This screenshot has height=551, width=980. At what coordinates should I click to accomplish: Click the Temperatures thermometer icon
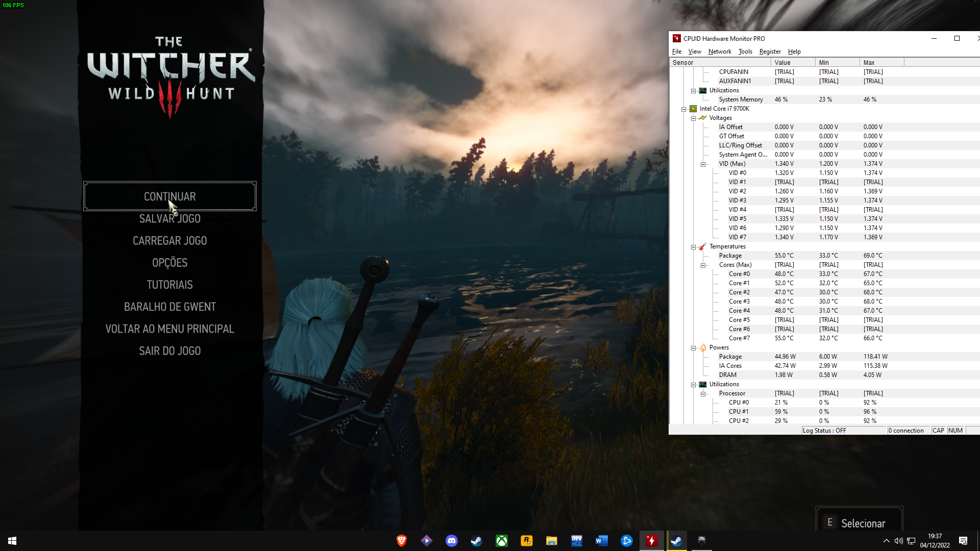tap(703, 246)
